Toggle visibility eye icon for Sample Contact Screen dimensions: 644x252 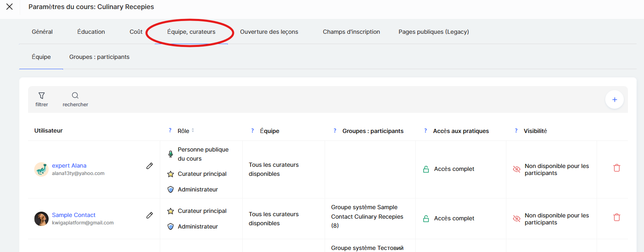click(516, 219)
